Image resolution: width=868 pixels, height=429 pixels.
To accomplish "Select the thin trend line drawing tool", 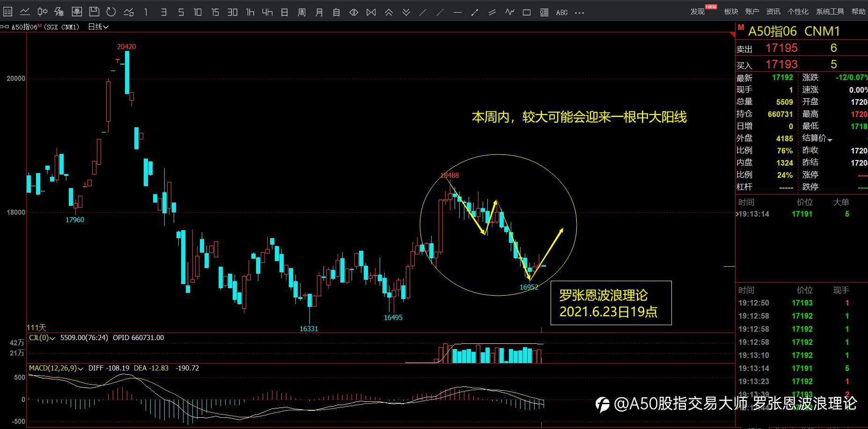I will tap(423, 12).
